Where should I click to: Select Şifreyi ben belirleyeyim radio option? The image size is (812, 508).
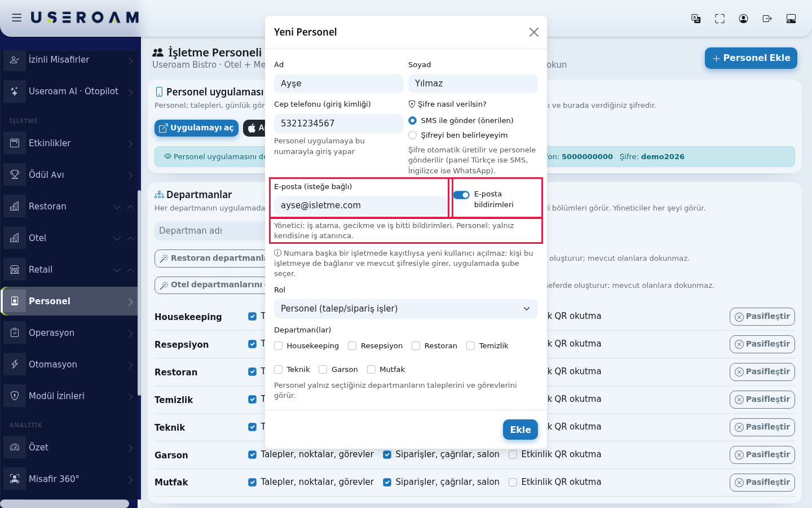tap(413, 135)
